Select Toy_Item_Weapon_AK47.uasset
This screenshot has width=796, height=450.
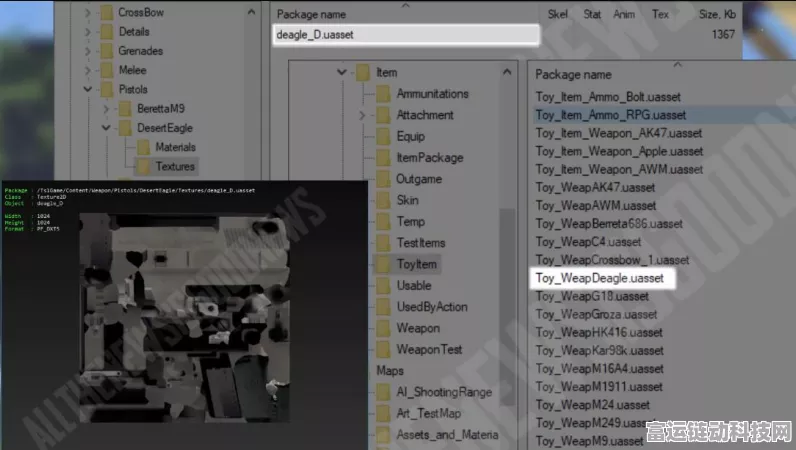pyautogui.click(x=618, y=134)
